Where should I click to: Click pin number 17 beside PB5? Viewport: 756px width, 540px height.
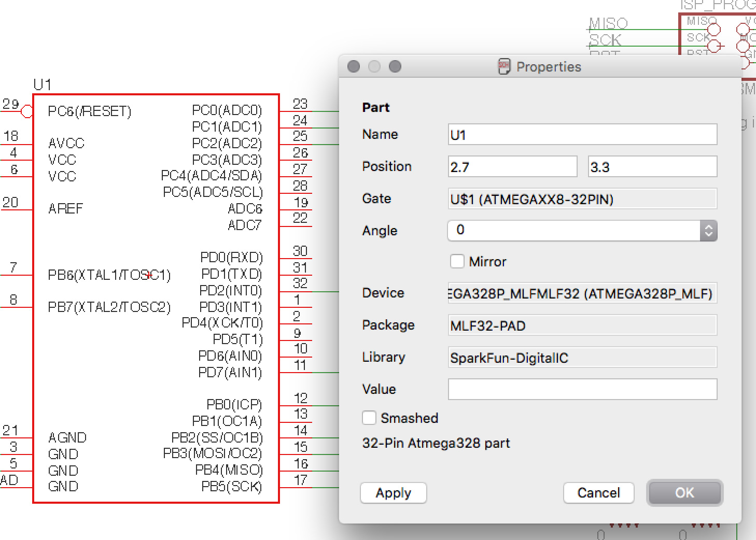pyautogui.click(x=300, y=480)
